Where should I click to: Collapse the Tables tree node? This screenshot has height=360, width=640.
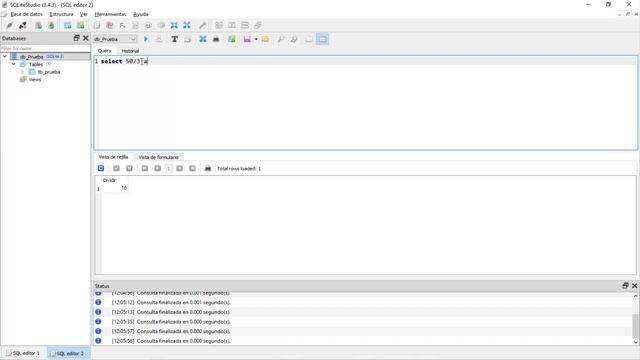(13, 64)
